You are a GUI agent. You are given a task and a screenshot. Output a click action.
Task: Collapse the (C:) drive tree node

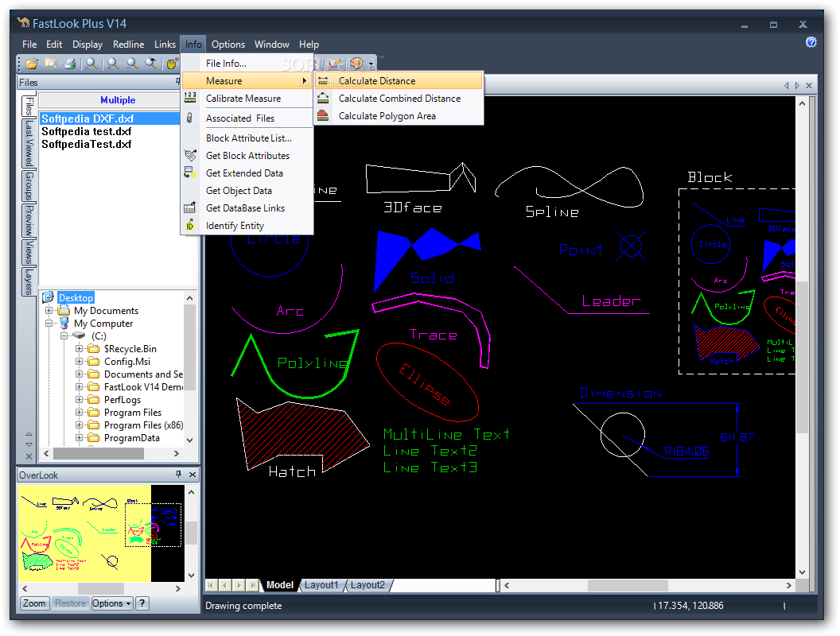(x=64, y=336)
